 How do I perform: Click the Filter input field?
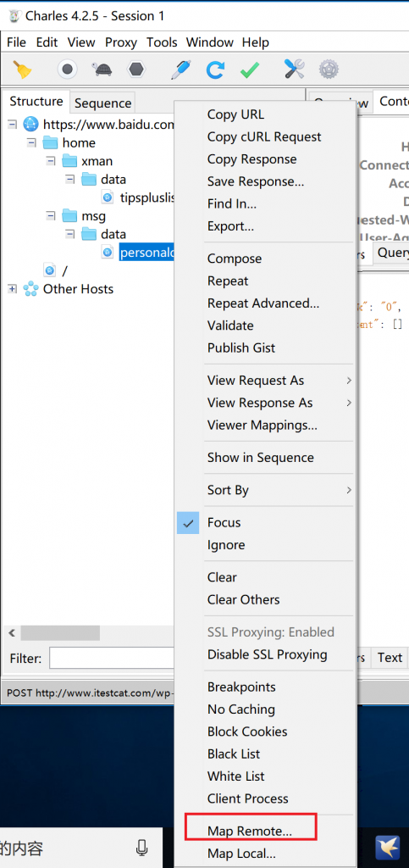[112, 658]
